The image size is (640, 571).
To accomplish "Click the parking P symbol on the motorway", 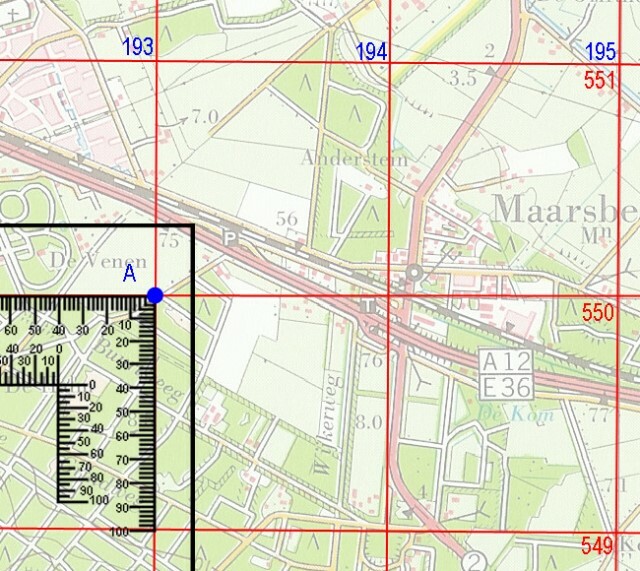I will (x=230, y=237).
